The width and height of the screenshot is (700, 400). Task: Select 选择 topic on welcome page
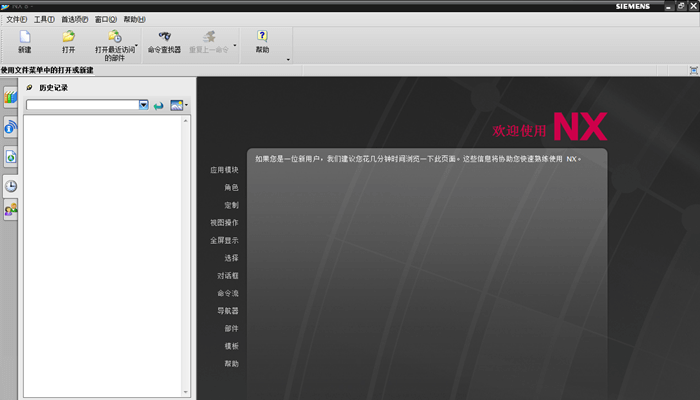point(231,258)
